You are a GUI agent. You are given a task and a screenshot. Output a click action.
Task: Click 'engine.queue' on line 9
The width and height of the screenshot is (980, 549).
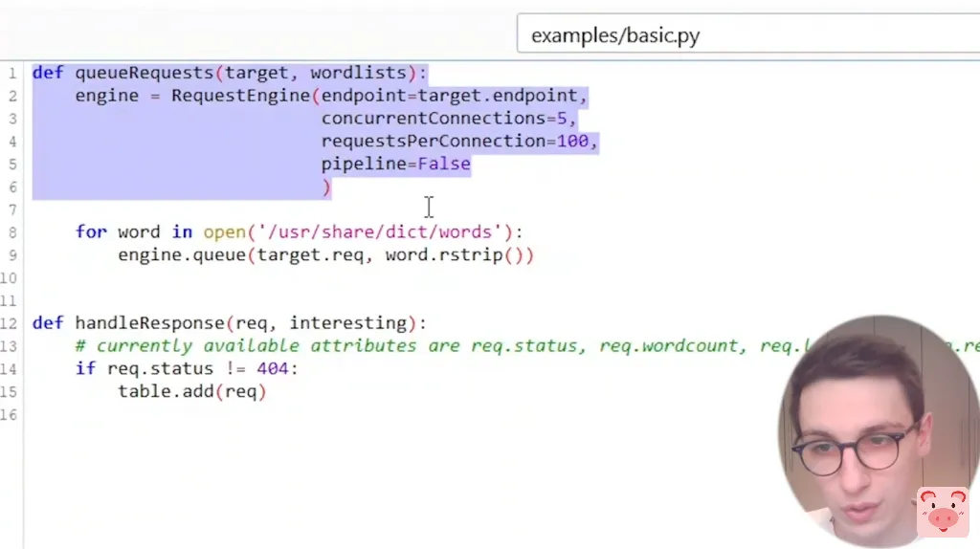tap(182, 255)
